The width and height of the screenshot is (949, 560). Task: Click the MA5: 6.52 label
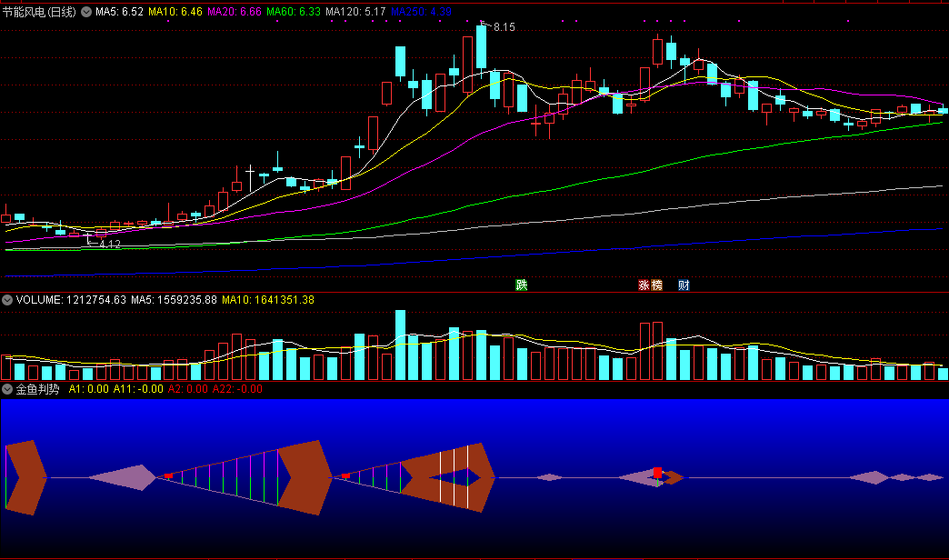point(119,12)
